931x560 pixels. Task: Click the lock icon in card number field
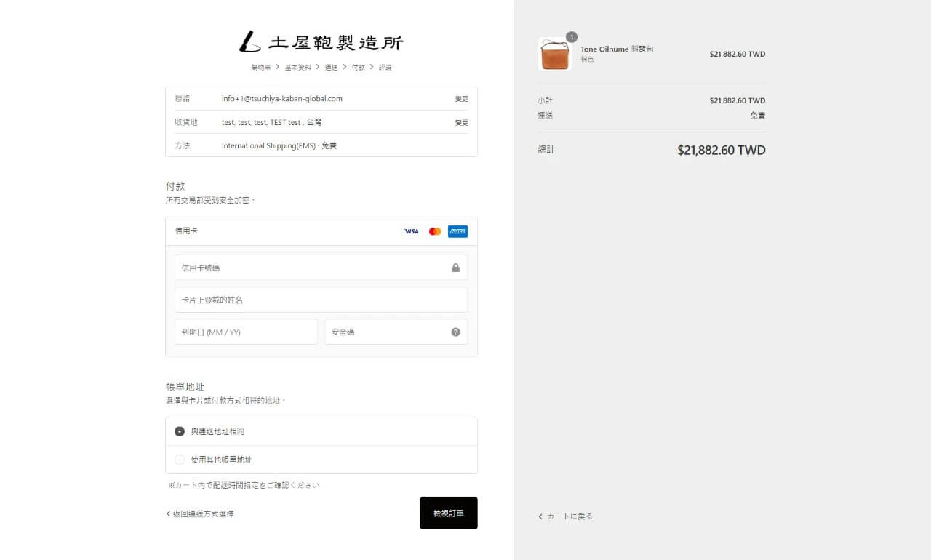pos(455,268)
